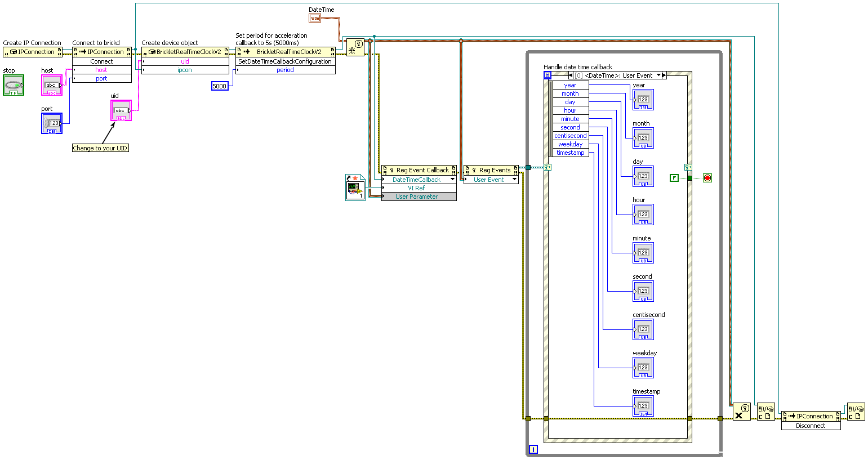
Task: Click the DateTime cluster constant icon
Action: (x=314, y=18)
